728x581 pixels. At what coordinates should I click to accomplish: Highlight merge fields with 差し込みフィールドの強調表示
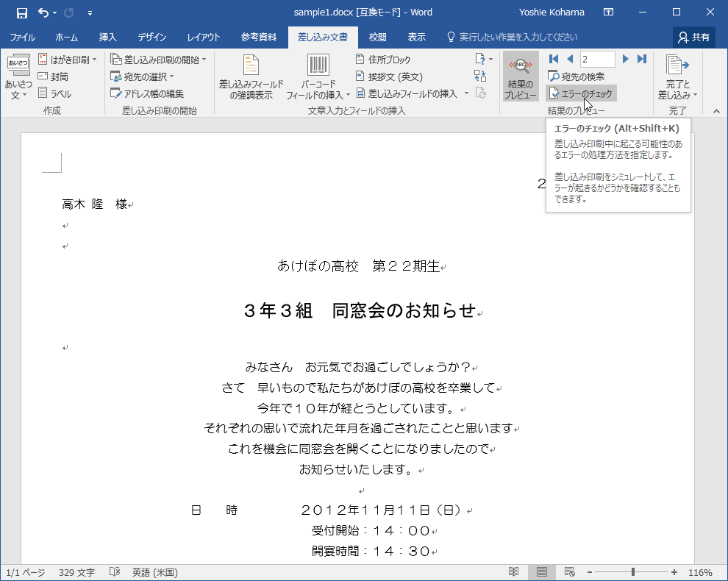[x=249, y=74]
